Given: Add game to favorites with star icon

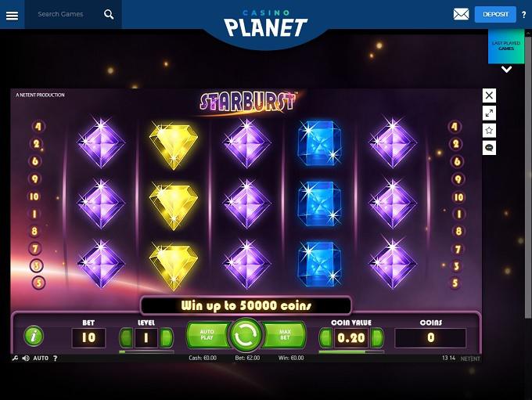Looking at the screenshot, I should click(x=489, y=131).
